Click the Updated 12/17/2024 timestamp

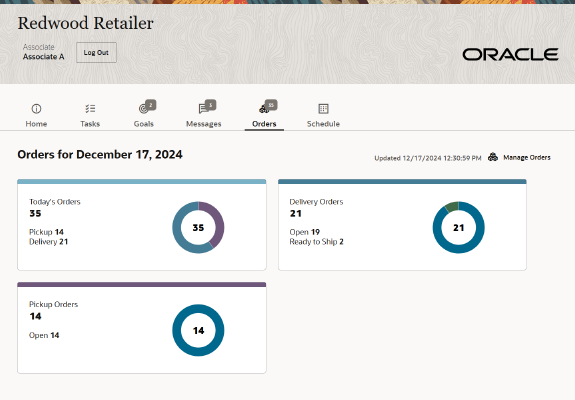[428, 158]
